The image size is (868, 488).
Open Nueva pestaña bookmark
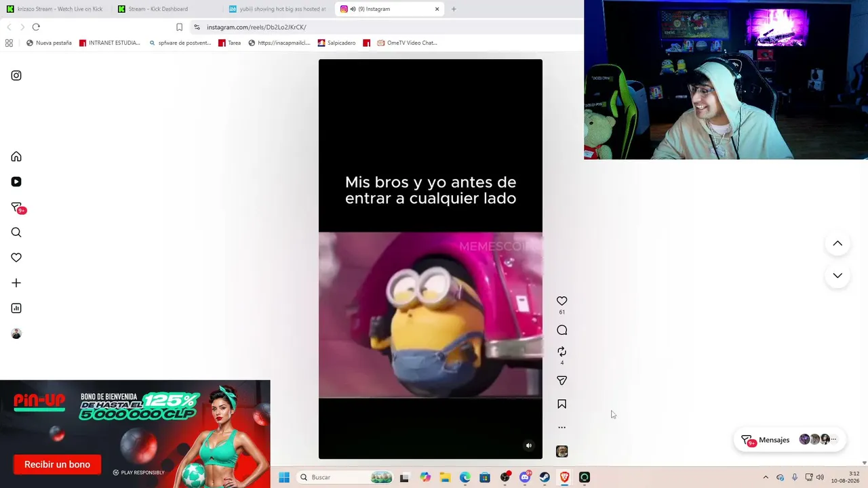(49, 43)
